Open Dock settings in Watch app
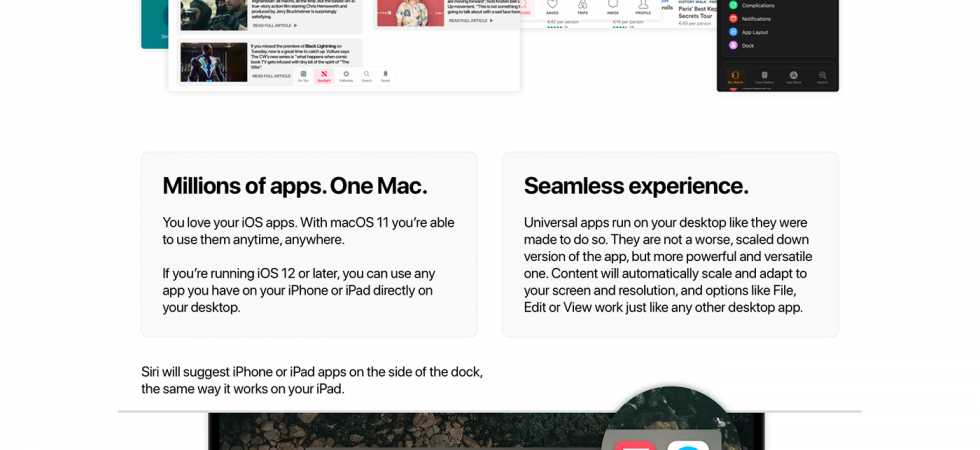 (x=780, y=46)
